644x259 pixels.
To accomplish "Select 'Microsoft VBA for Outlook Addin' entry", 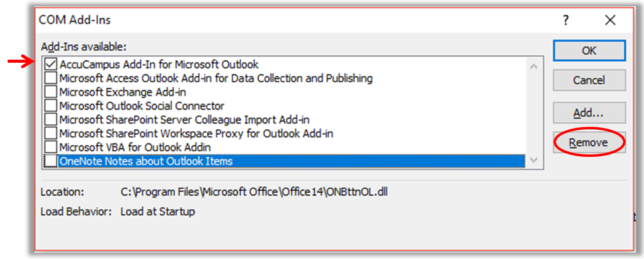I will tap(135, 147).
